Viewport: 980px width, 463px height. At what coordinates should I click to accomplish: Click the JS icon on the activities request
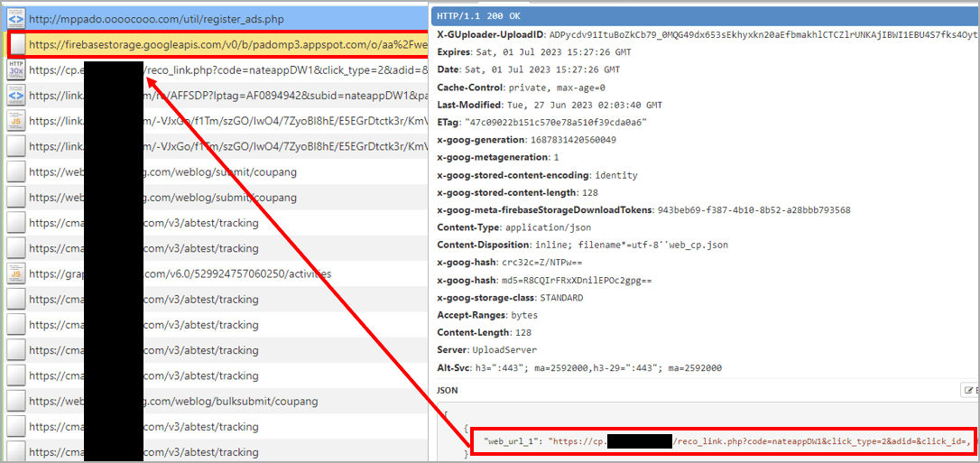(x=15, y=273)
